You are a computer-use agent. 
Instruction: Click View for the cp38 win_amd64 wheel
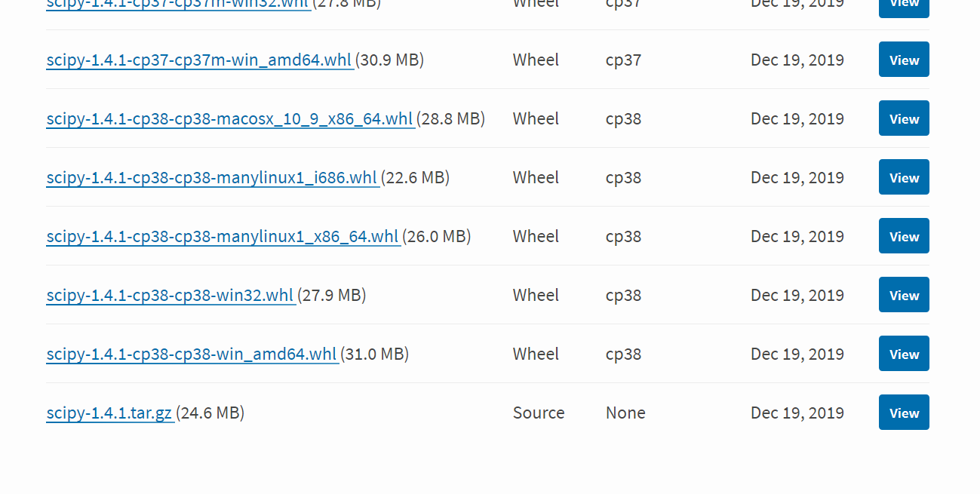[903, 354]
